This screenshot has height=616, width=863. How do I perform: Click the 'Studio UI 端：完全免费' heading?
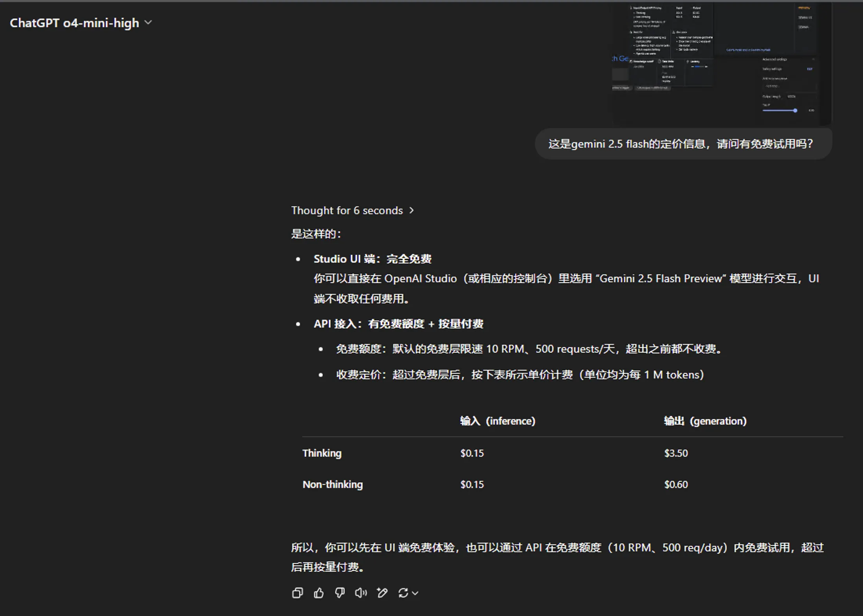[x=372, y=259]
